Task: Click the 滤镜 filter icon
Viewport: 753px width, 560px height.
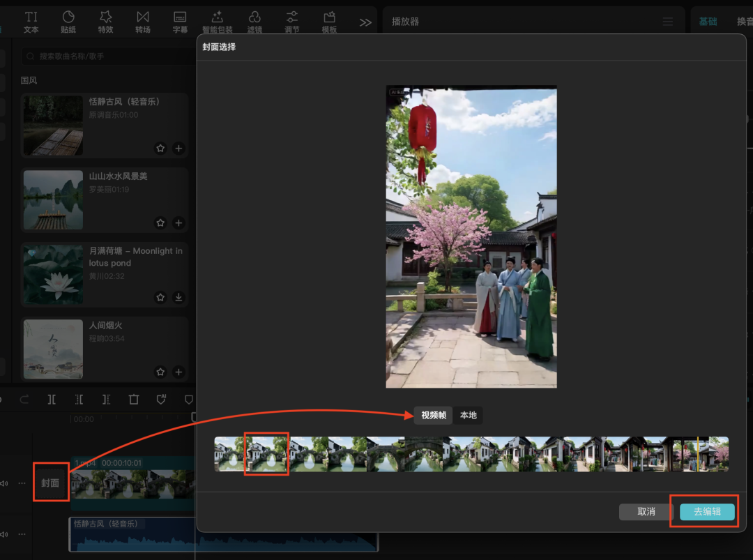Action: pos(254,21)
